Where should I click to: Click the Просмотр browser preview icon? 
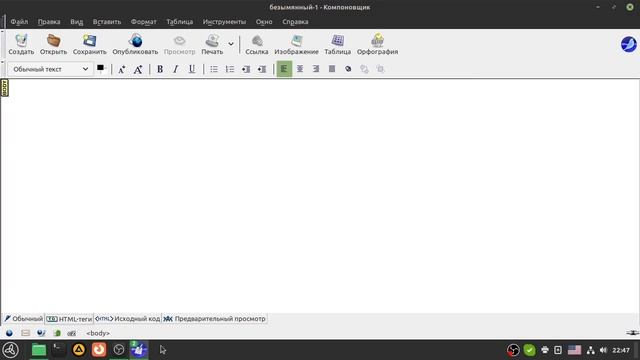click(180, 44)
